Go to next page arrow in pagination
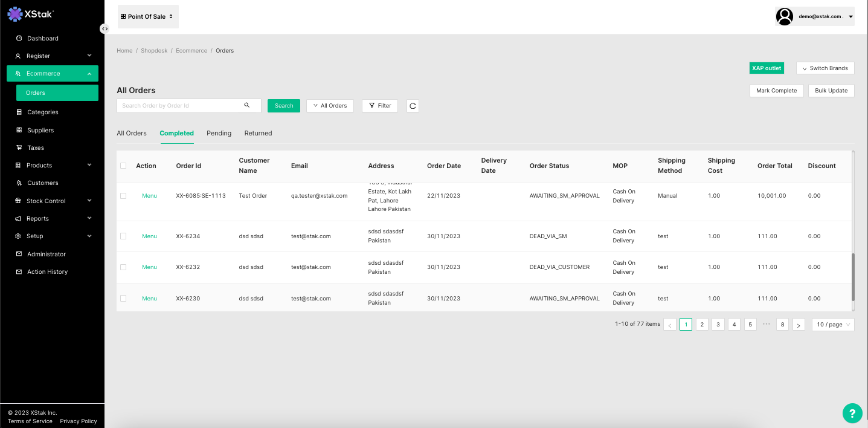The height and width of the screenshot is (428, 868). coord(799,325)
